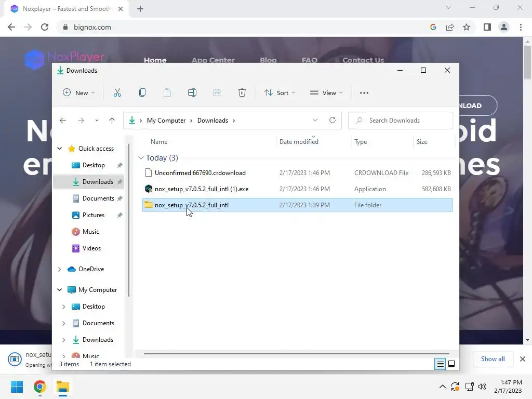Image resolution: width=532 pixels, height=399 pixels.
Task: Expand the OneDrive tree node
Action: 59,269
